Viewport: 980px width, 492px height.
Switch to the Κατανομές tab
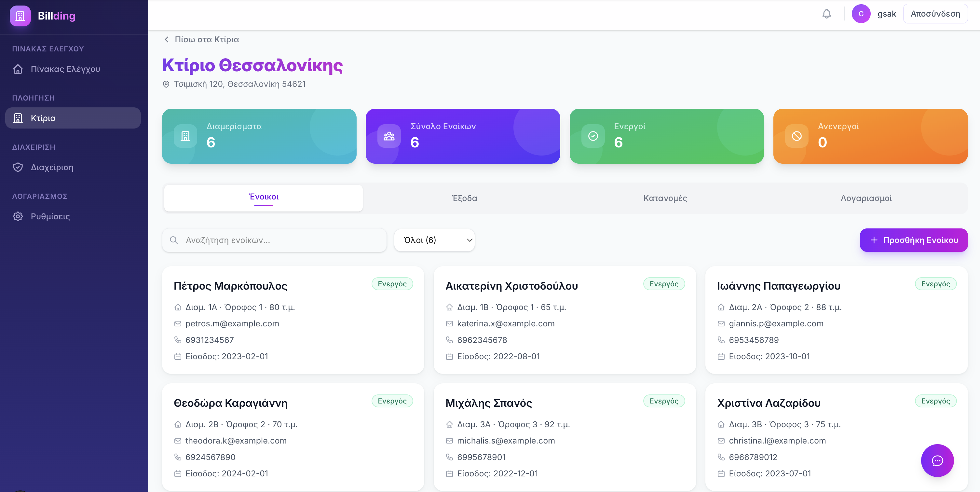[665, 198]
